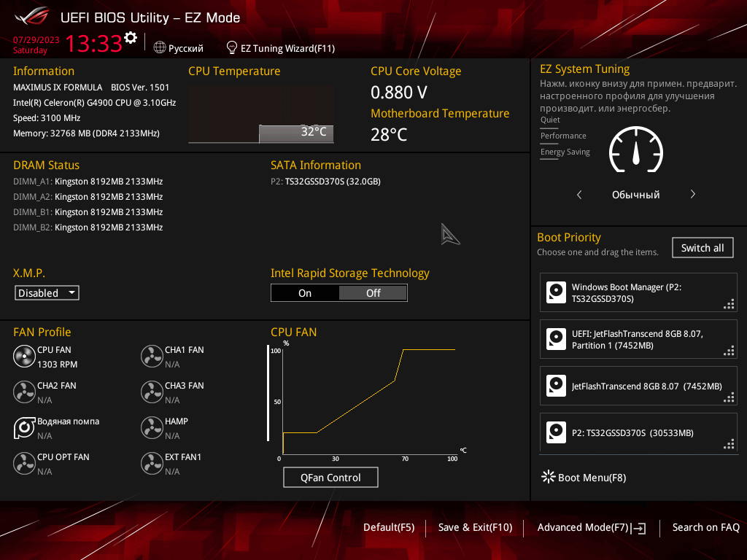747x560 pixels.
Task: Select the HAMP fan icon
Action: (x=152, y=427)
